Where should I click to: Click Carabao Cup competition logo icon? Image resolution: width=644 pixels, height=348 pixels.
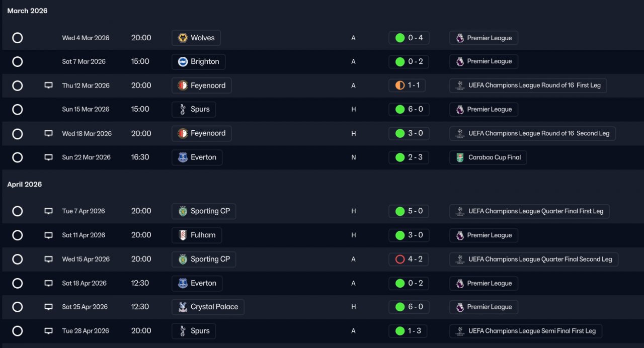point(460,157)
